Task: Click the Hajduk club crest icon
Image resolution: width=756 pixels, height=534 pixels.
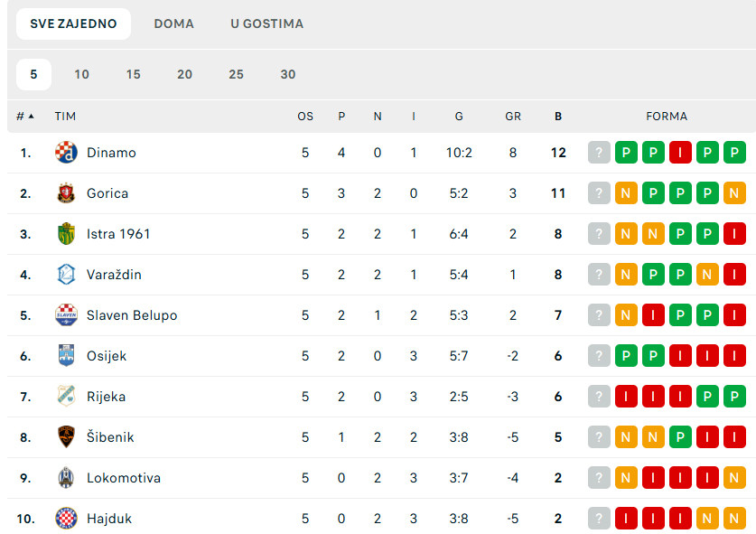Action: (66, 519)
